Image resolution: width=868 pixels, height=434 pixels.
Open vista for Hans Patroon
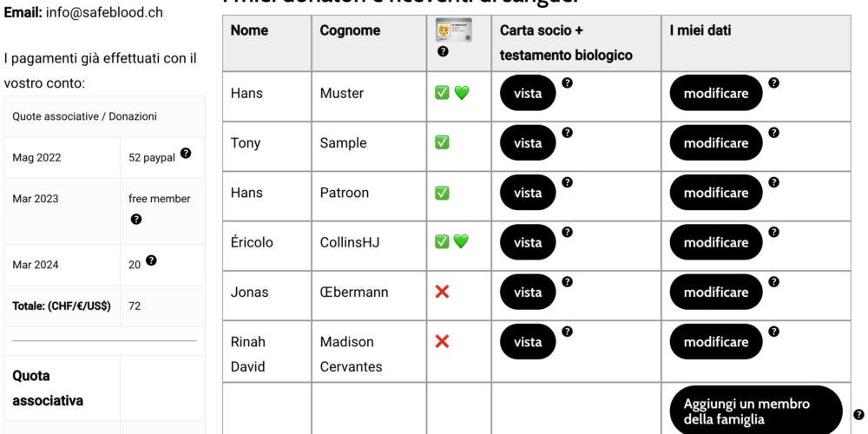point(528,193)
